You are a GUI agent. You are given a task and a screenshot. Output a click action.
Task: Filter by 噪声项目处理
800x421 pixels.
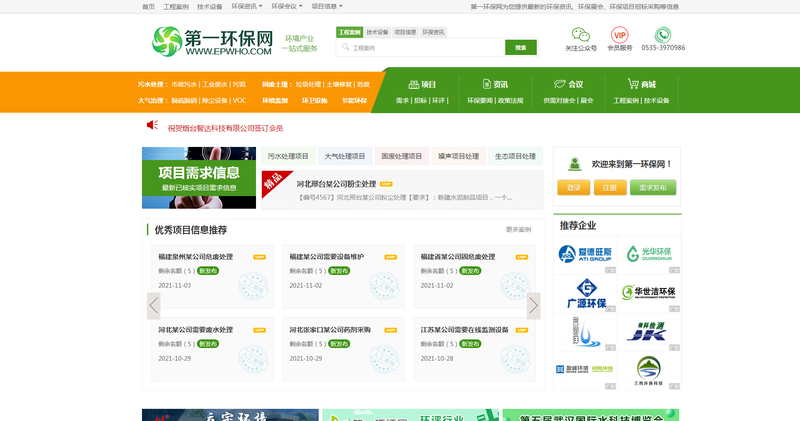(459, 156)
